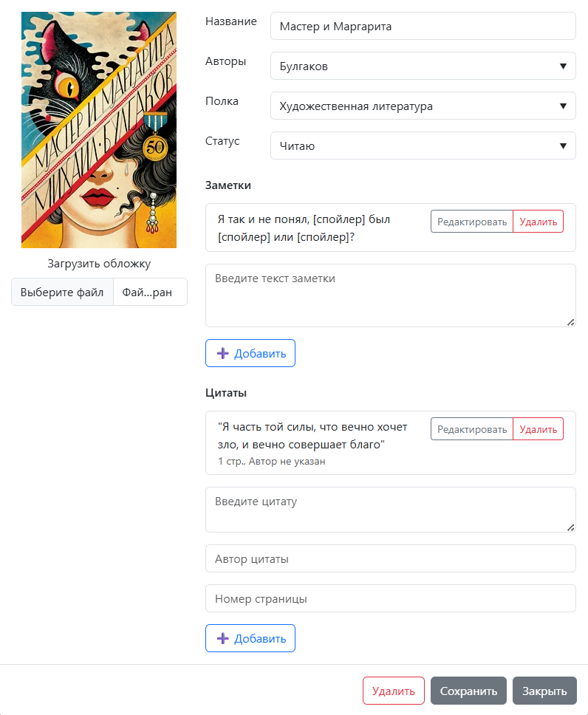588x715 pixels.
Task: Click the Введите текст заметки textarea
Action: (x=390, y=295)
